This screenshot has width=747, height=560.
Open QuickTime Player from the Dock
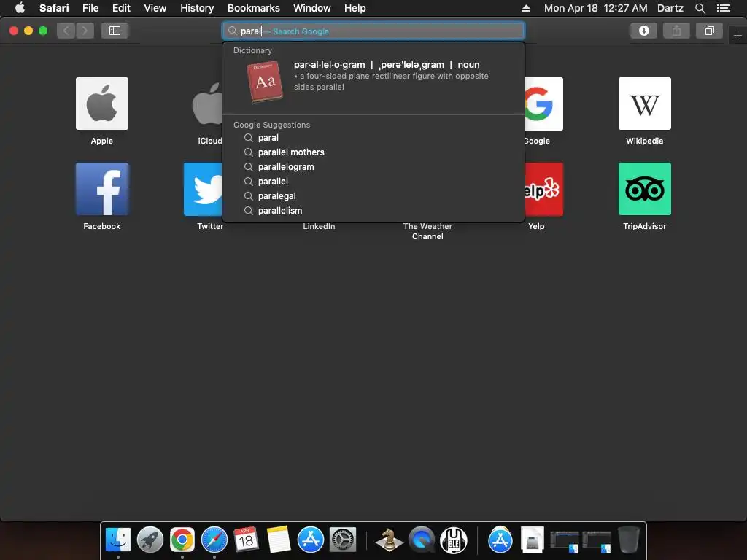[x=422, y=540]
